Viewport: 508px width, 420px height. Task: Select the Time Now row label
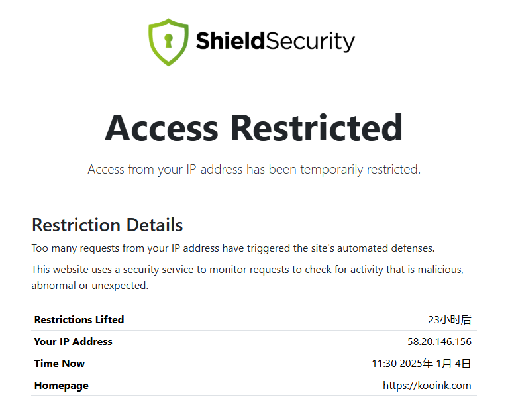tap(60, 363)
